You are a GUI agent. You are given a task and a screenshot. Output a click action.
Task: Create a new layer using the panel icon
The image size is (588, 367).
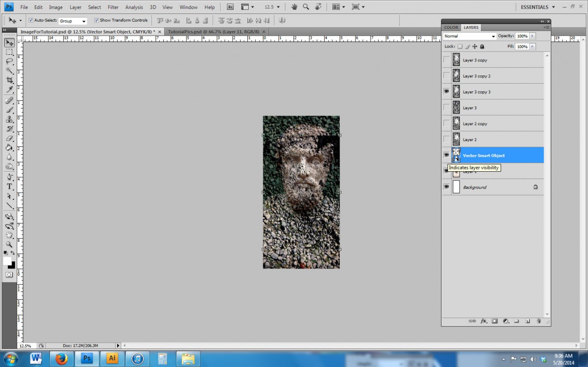point(527,321)
